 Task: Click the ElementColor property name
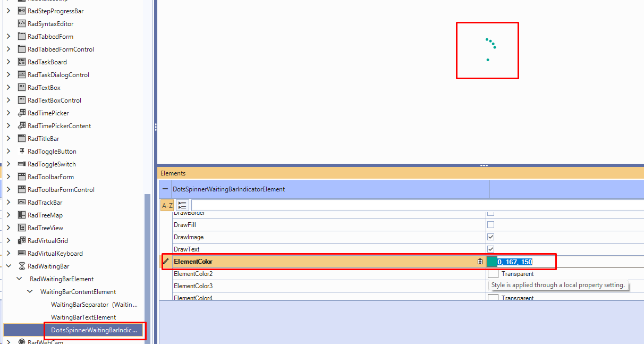(x=193, y=262)
